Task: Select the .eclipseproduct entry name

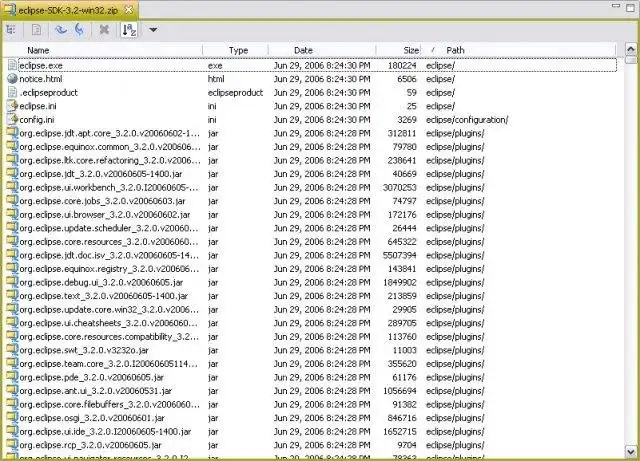Action: click(49, 93)
